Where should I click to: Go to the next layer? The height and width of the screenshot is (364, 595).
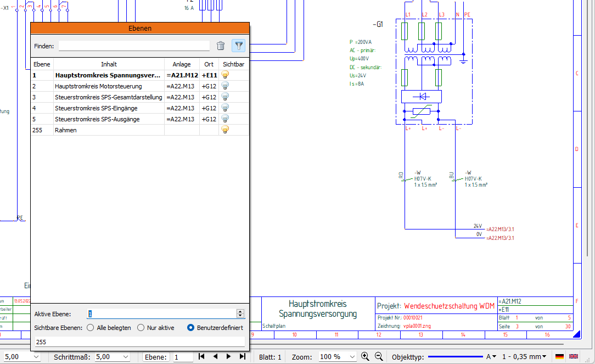click(x=228, y=357)
